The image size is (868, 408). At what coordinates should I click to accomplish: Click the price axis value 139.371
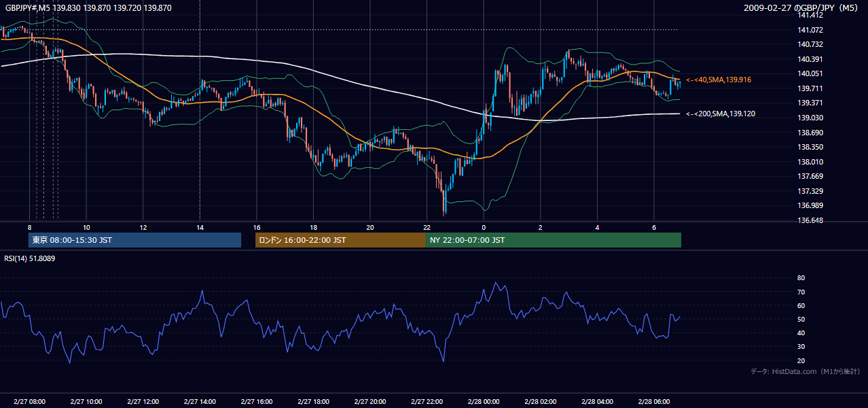point(811,103)
